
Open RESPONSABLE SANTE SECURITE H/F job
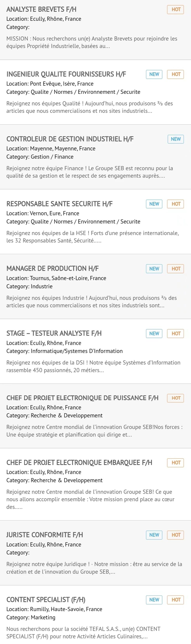tap(59, 204)
